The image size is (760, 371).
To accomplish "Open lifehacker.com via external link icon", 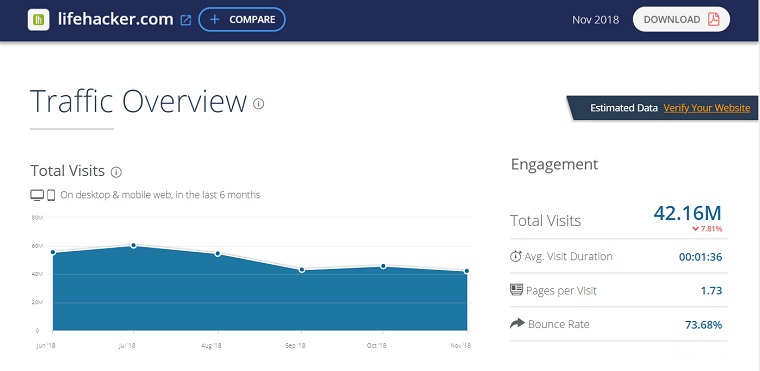I will (186, 20).
